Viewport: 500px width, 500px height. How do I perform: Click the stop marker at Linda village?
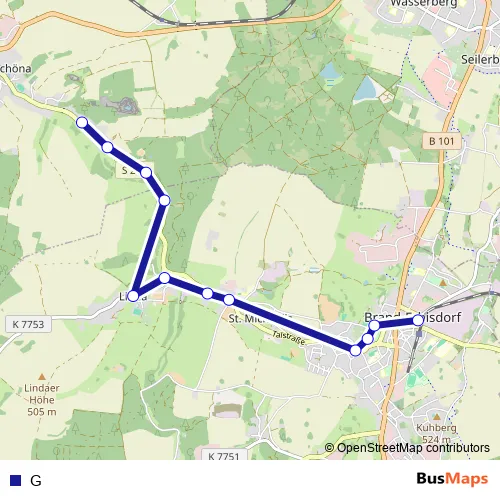pyautogui.click(x=133, y=296)
